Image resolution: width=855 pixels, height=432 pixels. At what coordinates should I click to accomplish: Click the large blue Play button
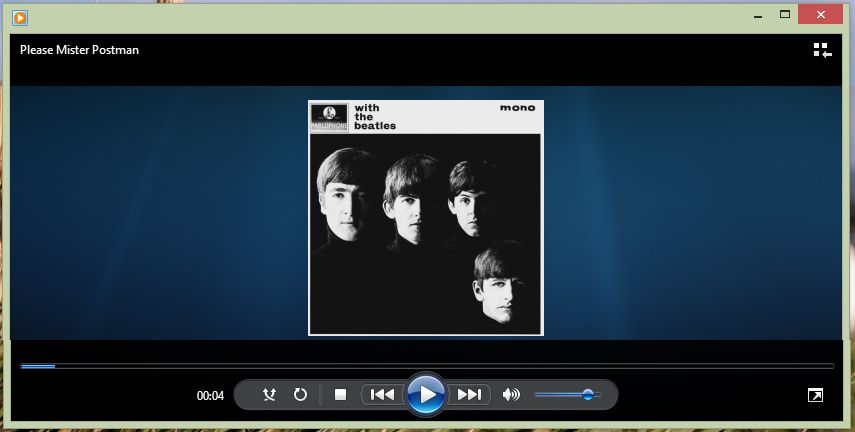[426, 394]
